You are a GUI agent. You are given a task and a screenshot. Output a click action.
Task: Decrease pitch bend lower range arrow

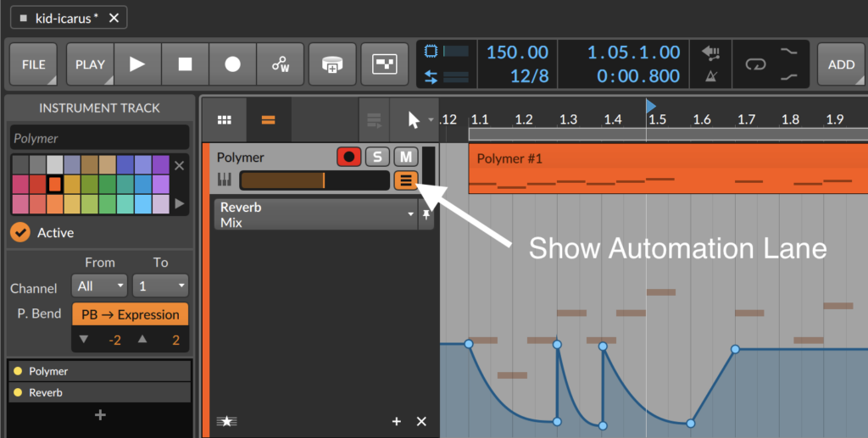[84, 339]
